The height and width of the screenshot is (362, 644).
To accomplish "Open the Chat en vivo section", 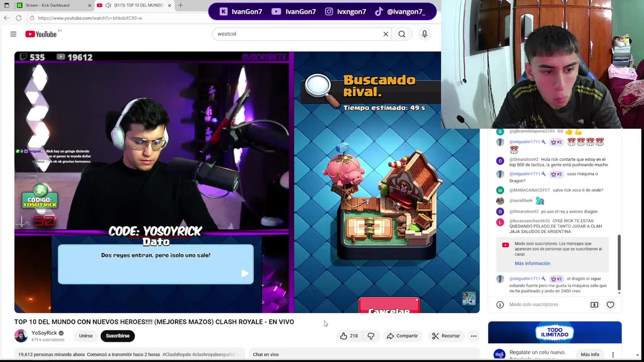I will (266, 354).
